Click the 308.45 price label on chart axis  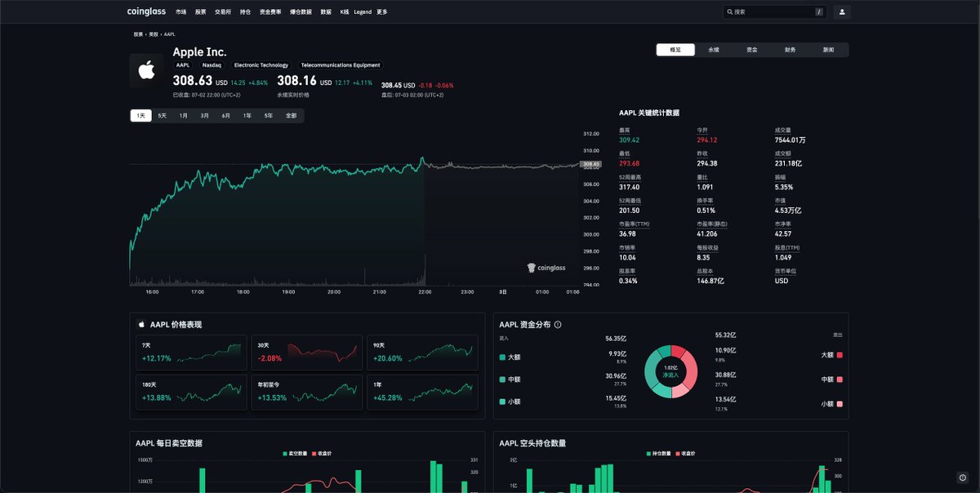[591, 164]
